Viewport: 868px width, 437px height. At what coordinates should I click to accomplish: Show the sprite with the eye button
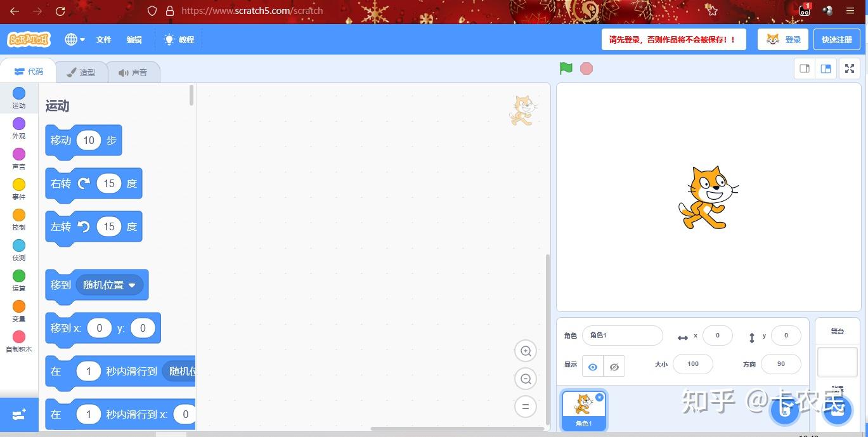click(593, 366)
